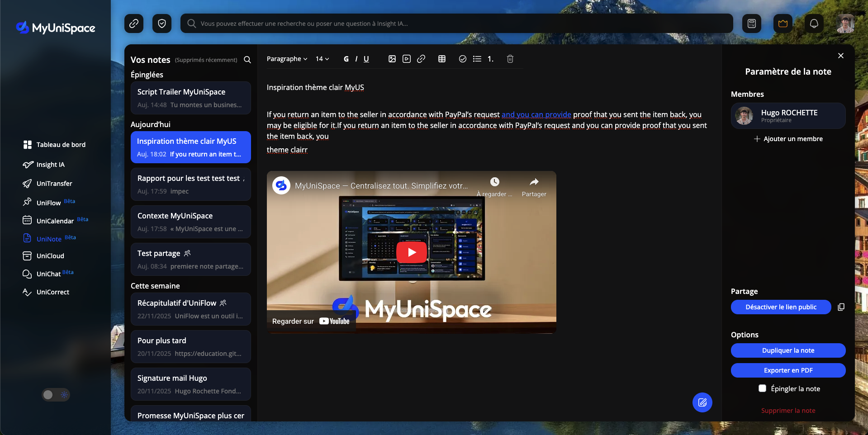
Task: Toggle the light/dark theme switch
Action: click(x=56, y=395)
